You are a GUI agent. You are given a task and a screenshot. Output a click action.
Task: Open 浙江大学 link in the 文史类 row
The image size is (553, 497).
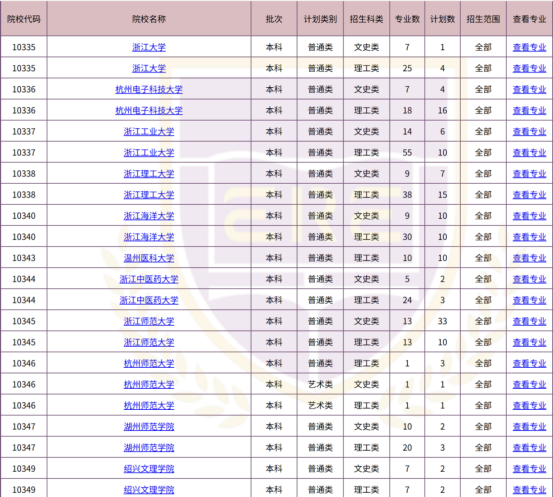point(149,47)
